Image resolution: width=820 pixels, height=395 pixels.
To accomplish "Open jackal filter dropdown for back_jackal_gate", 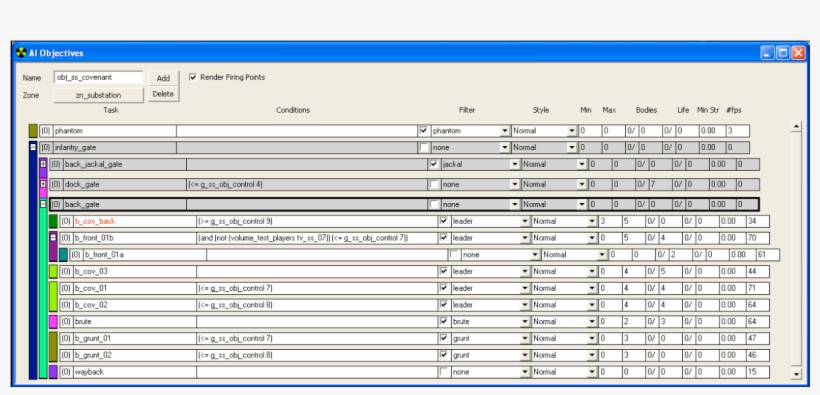I will [515, 164].
